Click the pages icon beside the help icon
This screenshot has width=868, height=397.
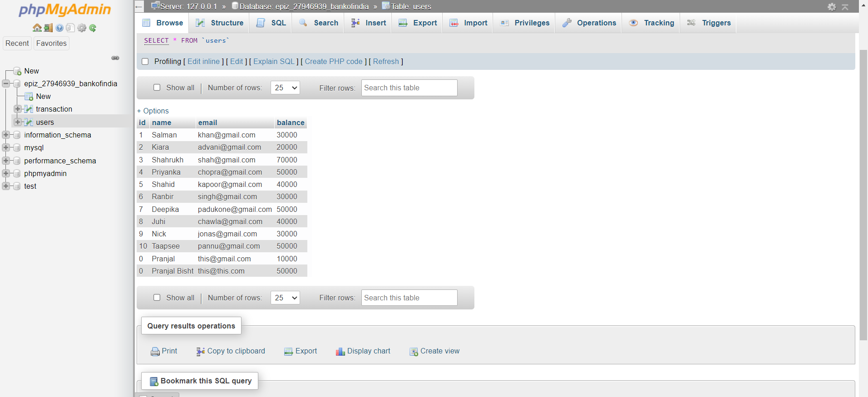[x=70, y=28]
